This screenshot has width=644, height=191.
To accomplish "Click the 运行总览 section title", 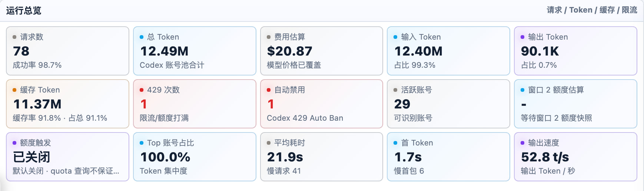I will [24, 10].
